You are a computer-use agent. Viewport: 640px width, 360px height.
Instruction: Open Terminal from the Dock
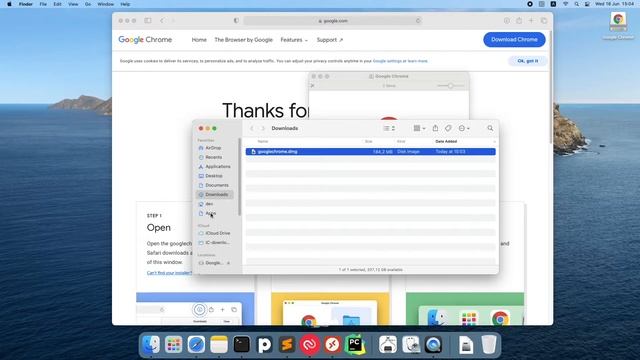[242, 345]
